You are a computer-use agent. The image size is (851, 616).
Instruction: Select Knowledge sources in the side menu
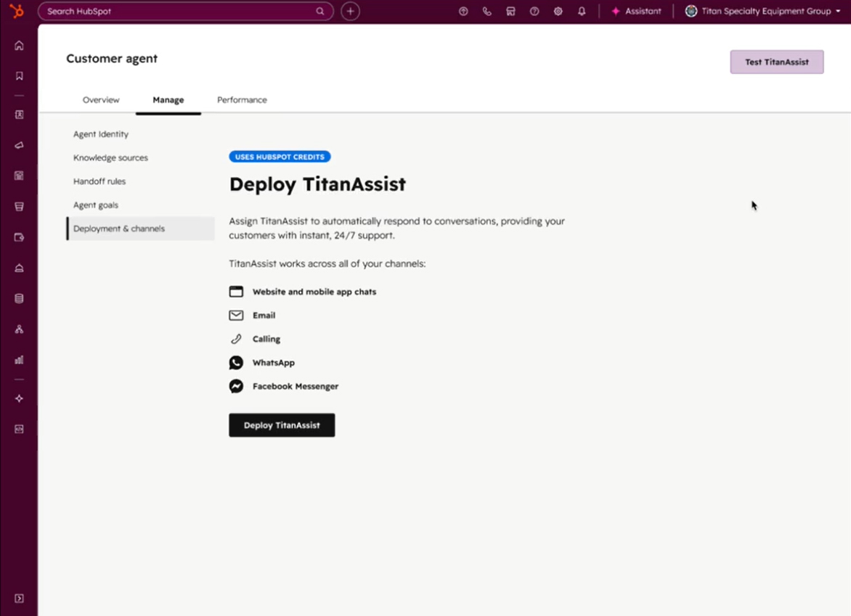coord(110,157)
